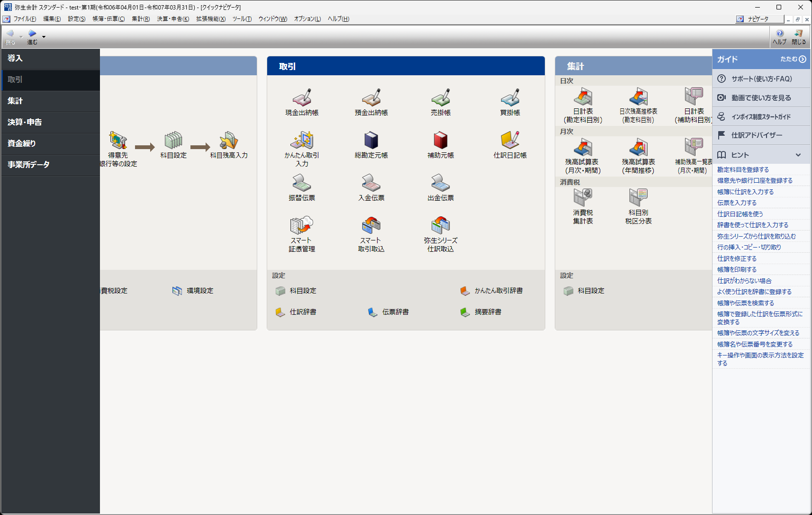Launch かんたん取引入力 icon
The height and width of the screenshot is (515, 812).
coord(302,140)
